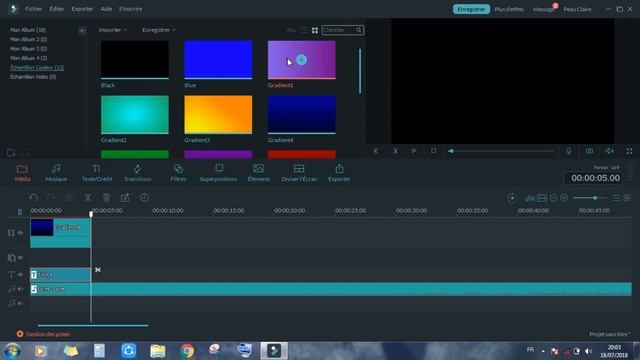Select Mon Album (18)

[28, 30]
